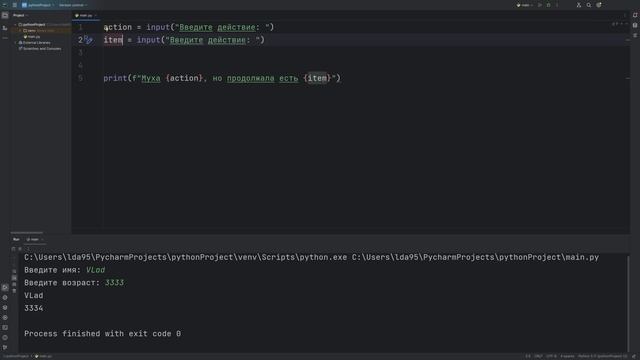
Task: Toggle scroll to end in console
Action: click(14, 278)
